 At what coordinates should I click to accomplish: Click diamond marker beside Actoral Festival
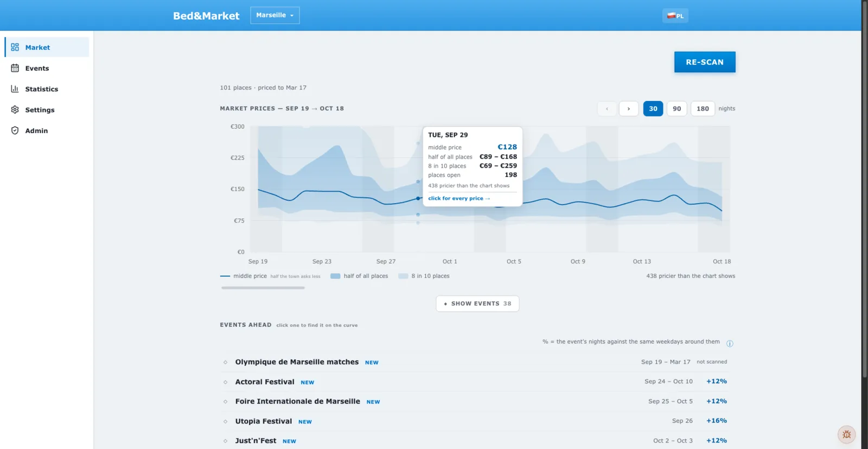pos(225,382)
